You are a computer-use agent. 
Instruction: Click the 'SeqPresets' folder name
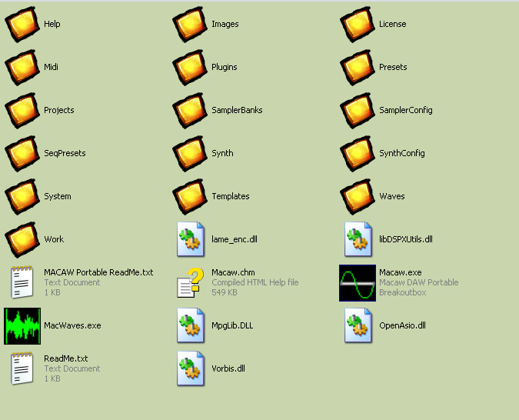coord(65,153)
